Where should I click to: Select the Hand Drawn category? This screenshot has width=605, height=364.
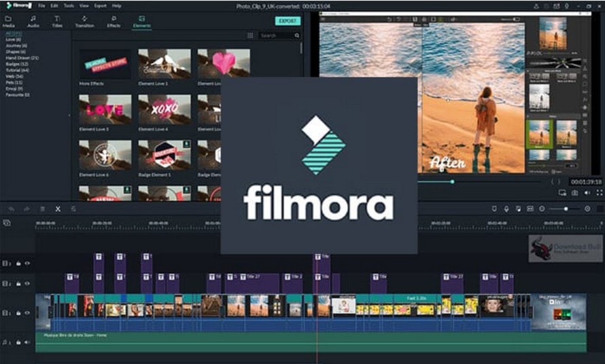click(22, 58)
